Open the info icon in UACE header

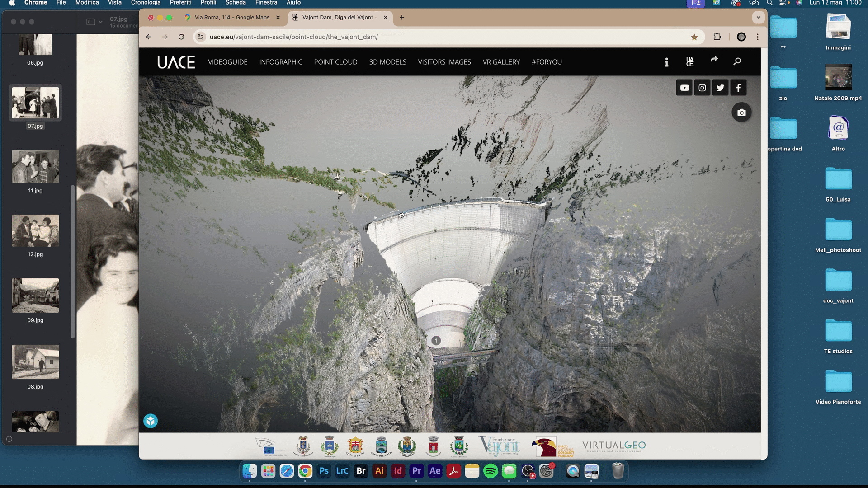pos(666,62)
